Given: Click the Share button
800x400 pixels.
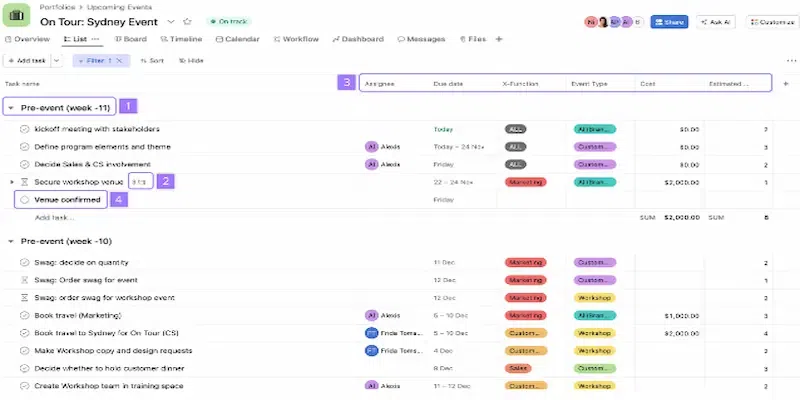Looking at the screenshot, I should pyautogui.click(x=669, y=22).
